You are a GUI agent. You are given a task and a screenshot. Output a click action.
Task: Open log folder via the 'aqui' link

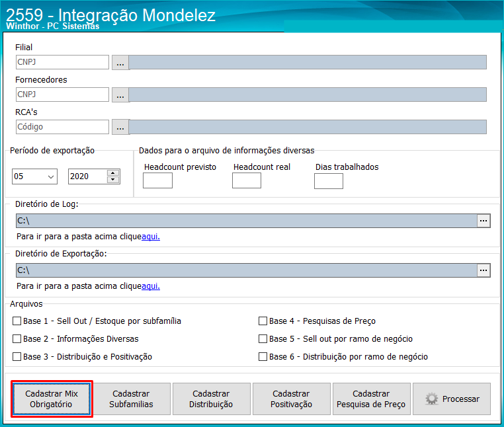151,237
